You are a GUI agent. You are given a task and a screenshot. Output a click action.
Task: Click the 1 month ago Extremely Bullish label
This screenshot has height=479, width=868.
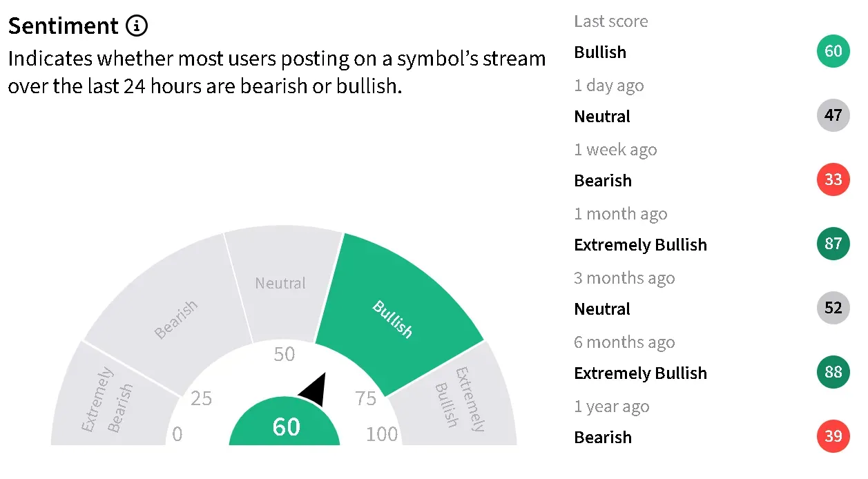pos(640,245)
